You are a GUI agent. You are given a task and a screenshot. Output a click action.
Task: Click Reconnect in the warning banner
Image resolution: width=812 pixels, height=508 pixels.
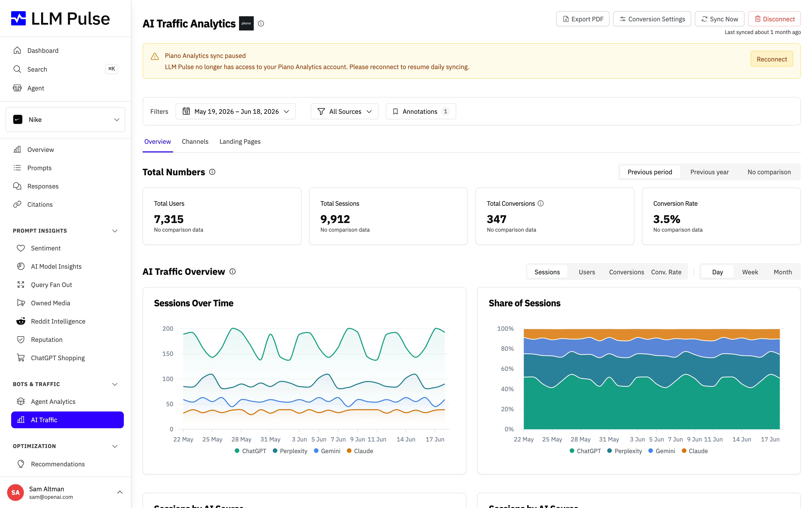point(771,59)
